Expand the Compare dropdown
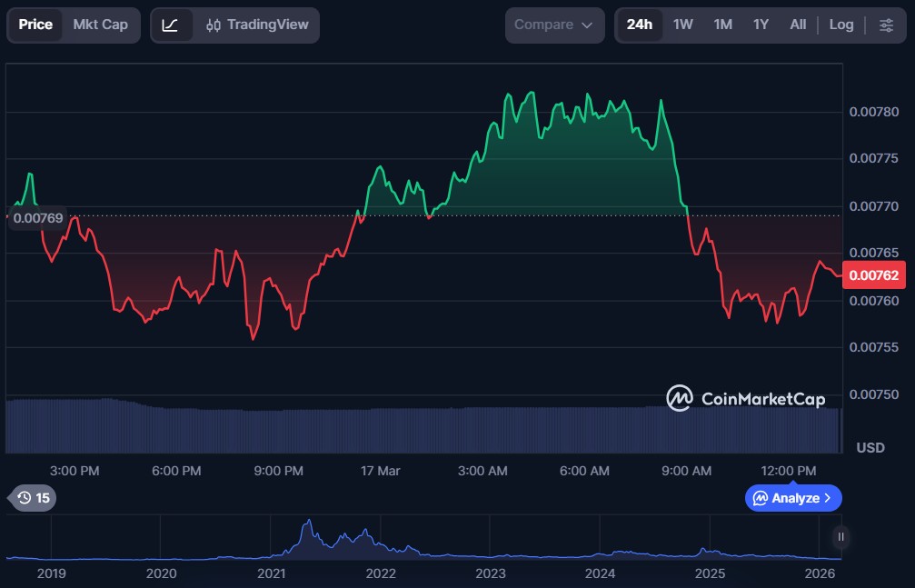The height and width of the screenshot is (588, 915). [554, 25]
